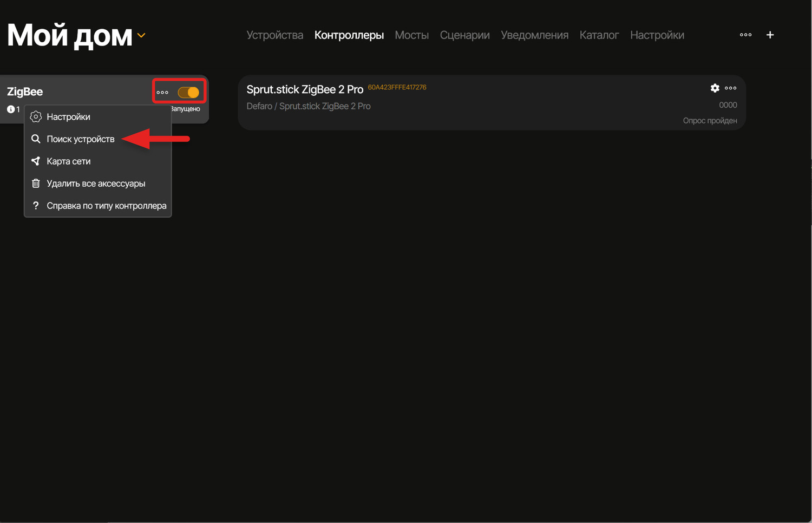812x523 pixels.
Task: Click the trash icon to delete accessories
Action: pyautogui.click(x=36, y=184)
